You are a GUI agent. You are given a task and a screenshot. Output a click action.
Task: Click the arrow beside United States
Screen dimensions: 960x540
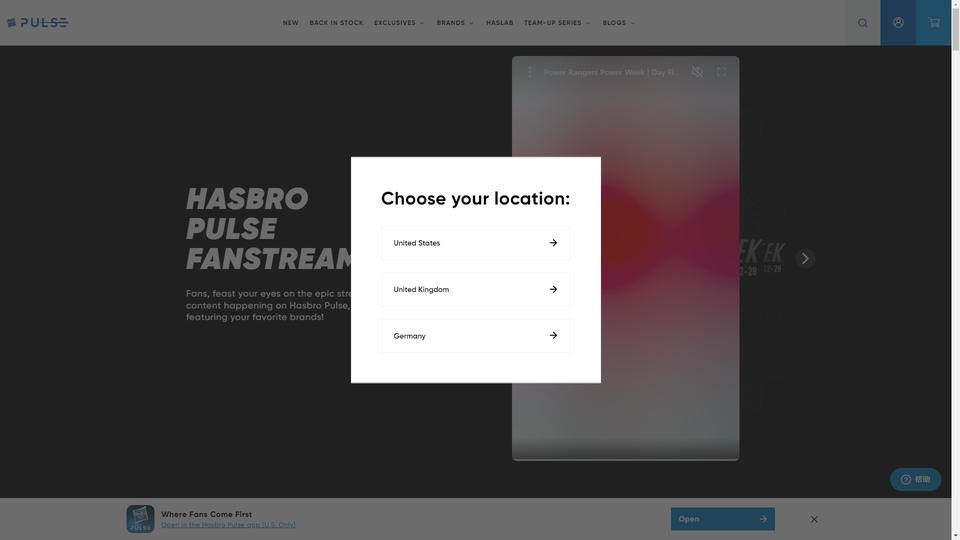click(553, 243)
